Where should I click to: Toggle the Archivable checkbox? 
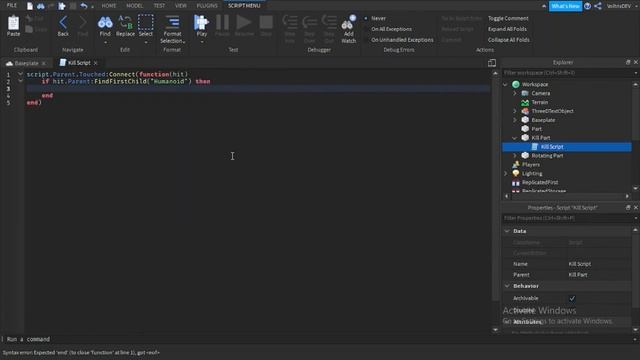572,298
